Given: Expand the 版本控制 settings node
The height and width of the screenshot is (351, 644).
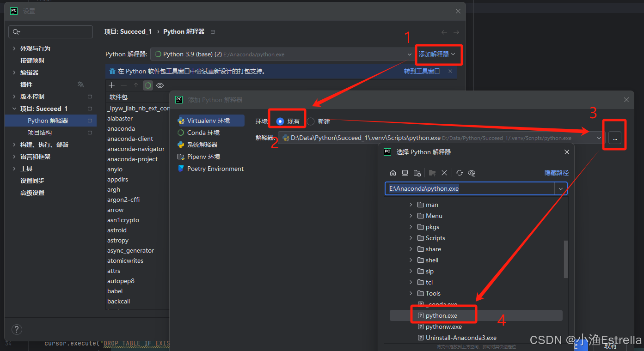Looking at the screenshot, I should point(14,97).
